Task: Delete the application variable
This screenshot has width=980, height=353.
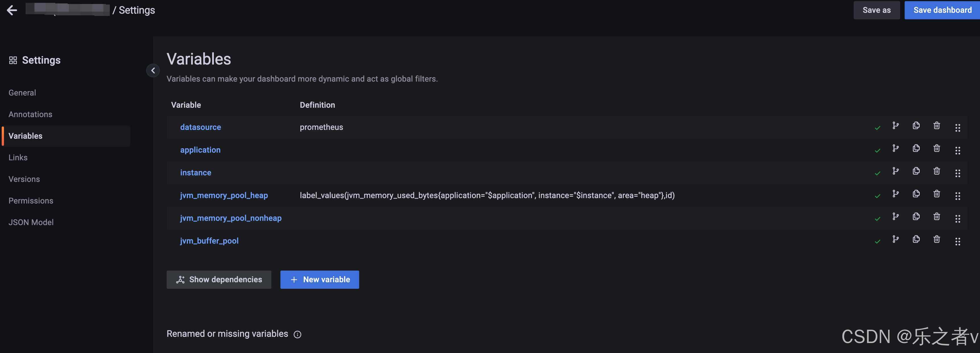Action: point(936,149)
